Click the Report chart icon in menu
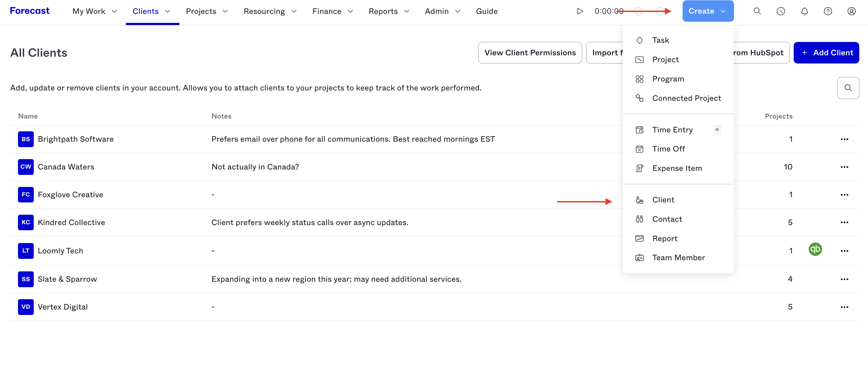 [x=639, y=238]
